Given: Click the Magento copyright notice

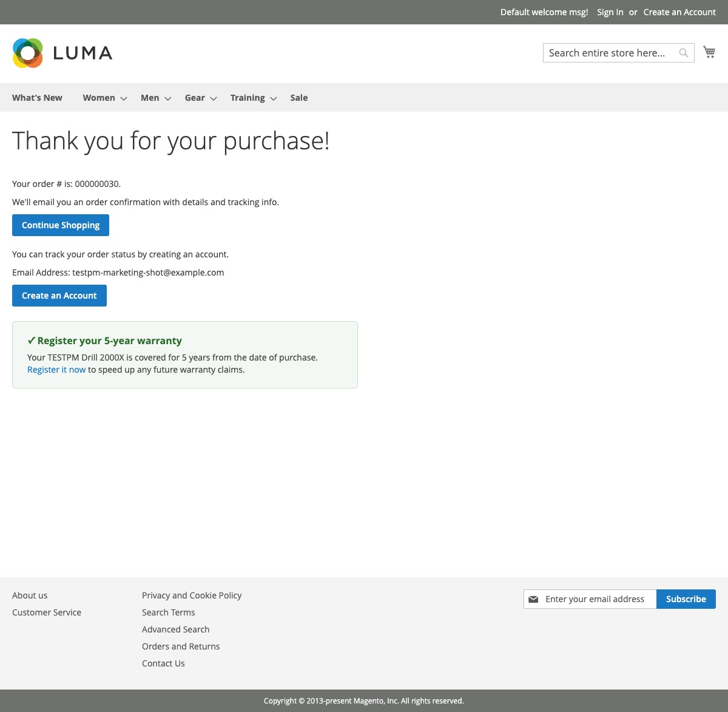Looking at the screenshot, I should pos(364,701).
